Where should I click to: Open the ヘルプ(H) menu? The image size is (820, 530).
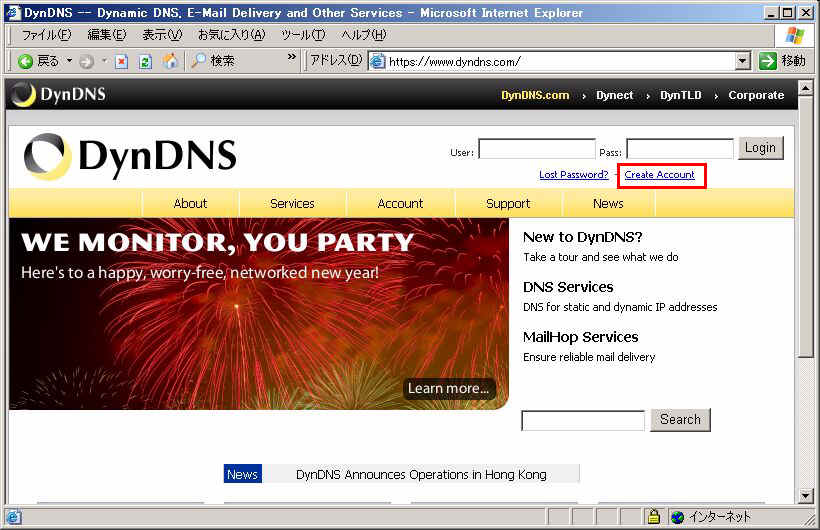(363, 35)
